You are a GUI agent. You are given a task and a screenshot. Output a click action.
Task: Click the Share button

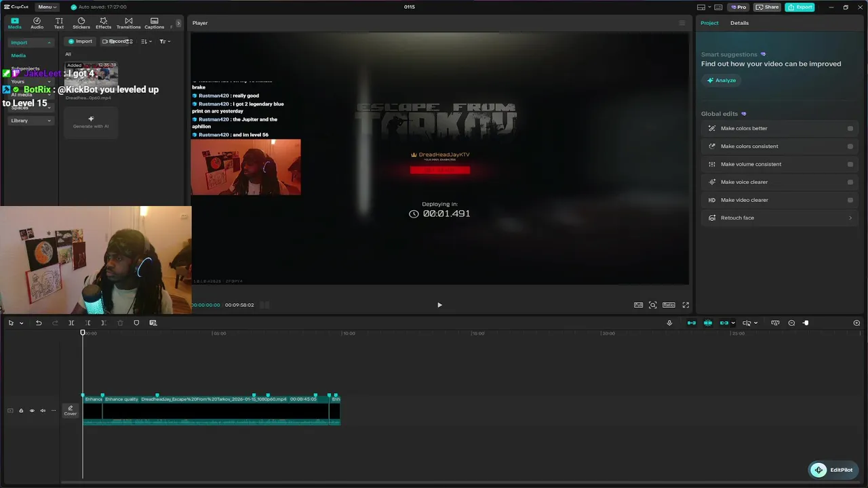click(x=767, y=7)
